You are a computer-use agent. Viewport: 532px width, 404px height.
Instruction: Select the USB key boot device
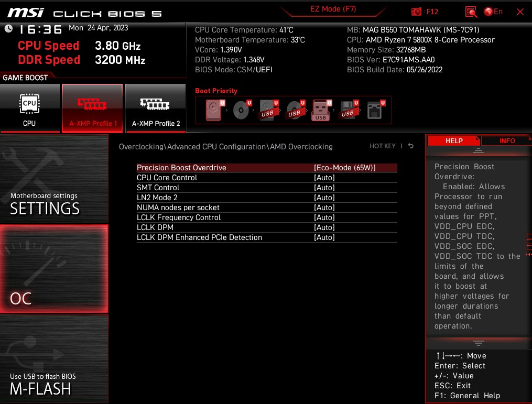point(322,110)
